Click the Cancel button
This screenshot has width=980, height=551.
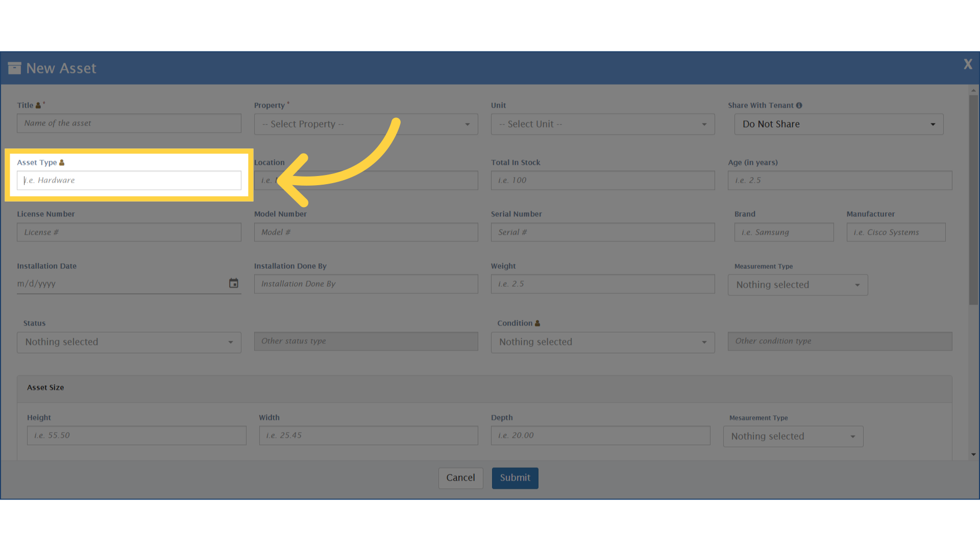tap(460, 478)
